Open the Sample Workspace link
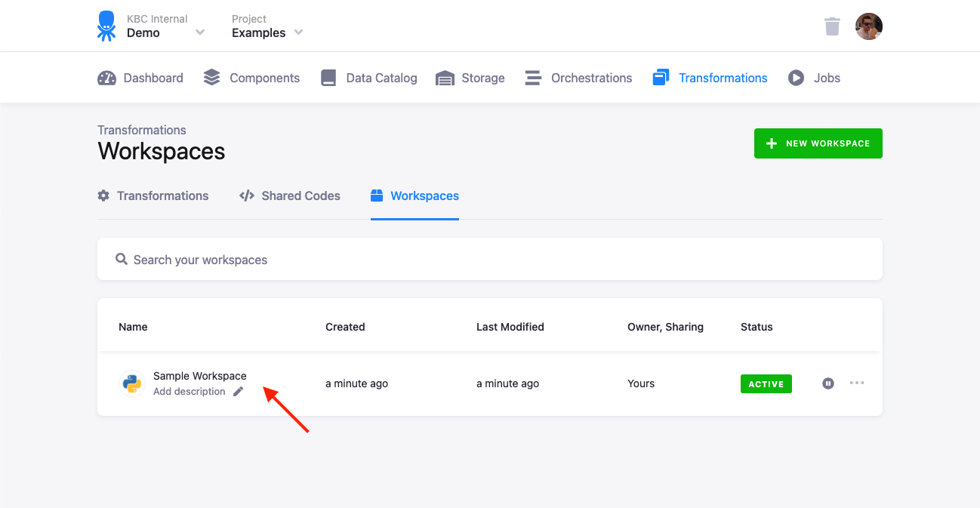This screenshot has height=508, width=980. pos(199,376)
